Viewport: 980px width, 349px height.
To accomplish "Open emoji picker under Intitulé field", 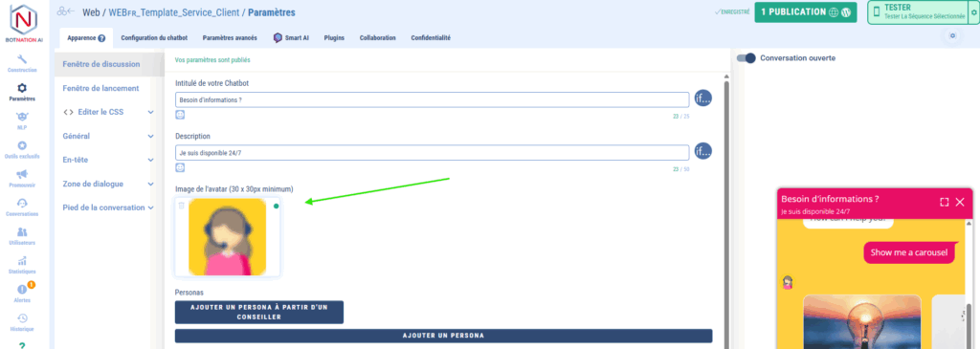I will (x=180, y=115).
